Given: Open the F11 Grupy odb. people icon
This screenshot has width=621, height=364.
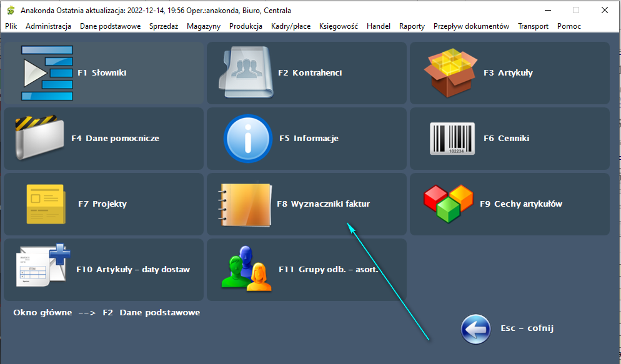Looking at the screenshot, I should pyautogui.click(x=247, y=268).
